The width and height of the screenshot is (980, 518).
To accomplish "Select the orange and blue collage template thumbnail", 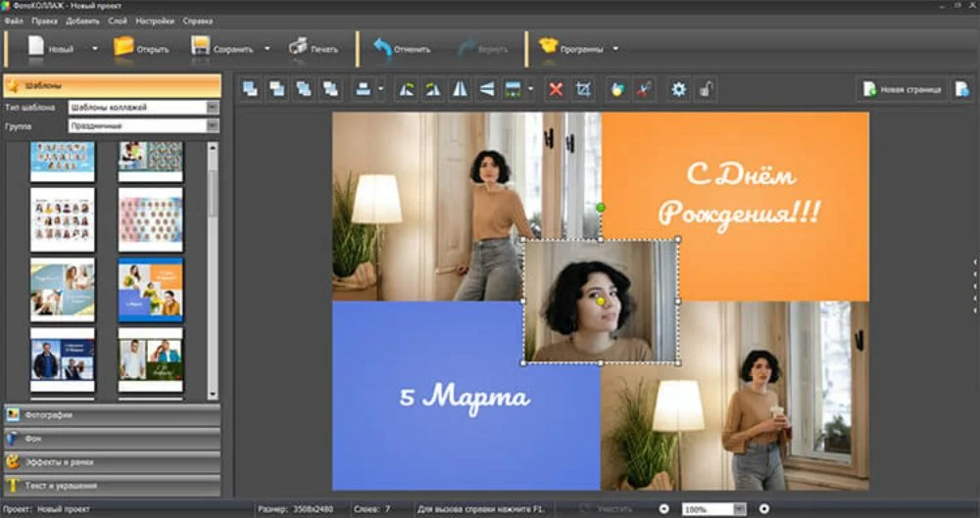I will [x=150, y=290].
